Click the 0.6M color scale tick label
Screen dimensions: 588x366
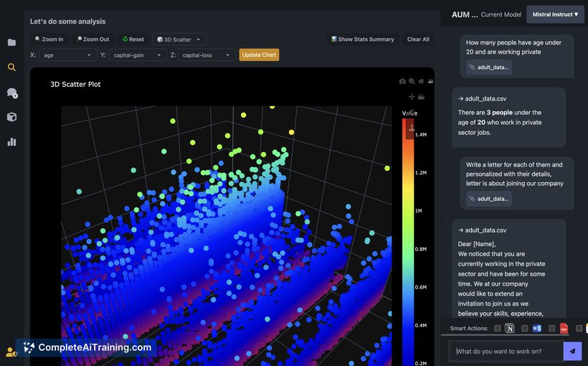(x=421, y=287)
